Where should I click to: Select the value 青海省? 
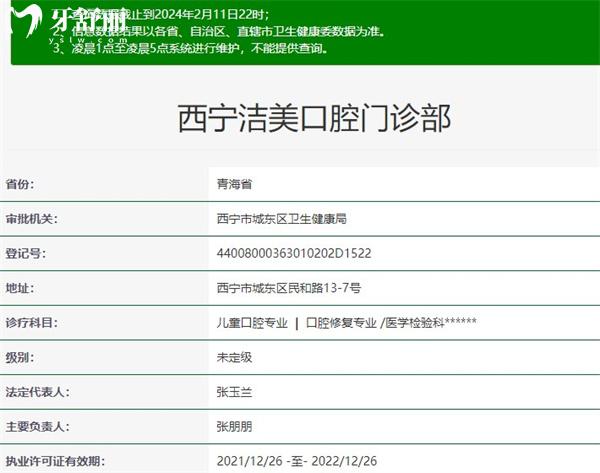234,184
